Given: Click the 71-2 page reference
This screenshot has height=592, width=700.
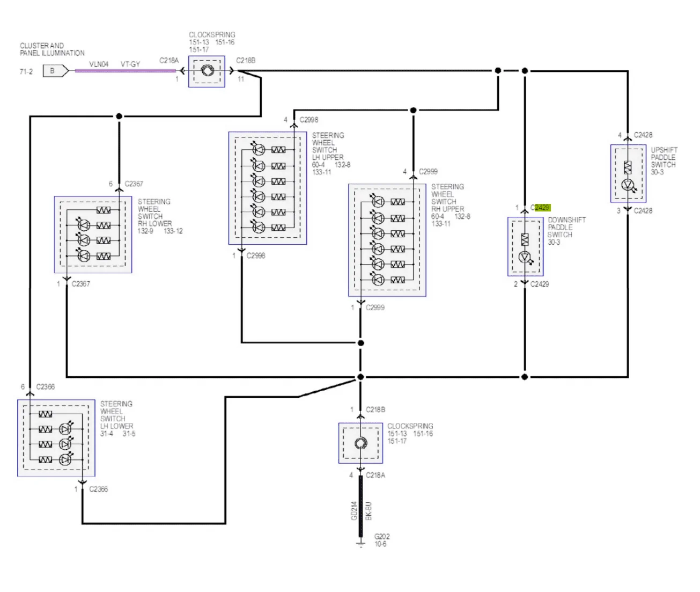Looking at the screenshot, I should coord(26,71).
